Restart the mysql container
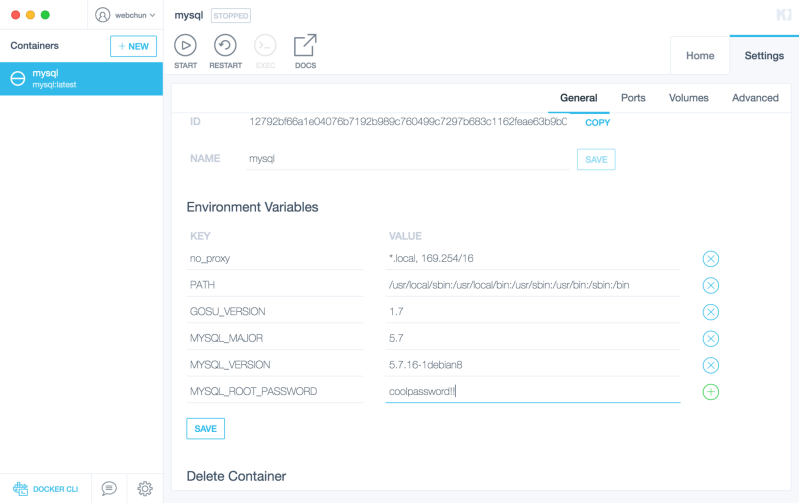Image resolution: width=799 pixels, height=503 pixels. [x=225, y=51]
